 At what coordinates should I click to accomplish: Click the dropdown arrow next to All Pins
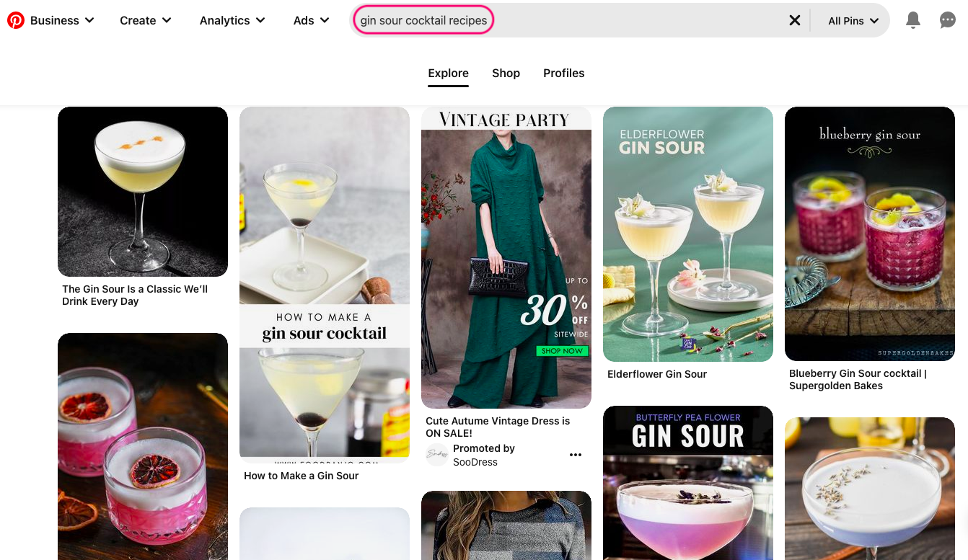[x=874, y=21]
